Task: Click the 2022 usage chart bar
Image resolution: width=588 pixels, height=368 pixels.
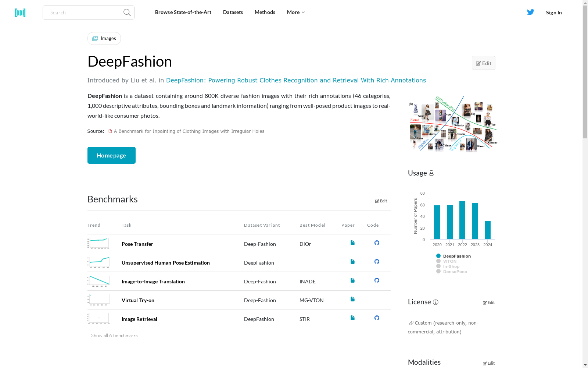Action: click(462, 220)
